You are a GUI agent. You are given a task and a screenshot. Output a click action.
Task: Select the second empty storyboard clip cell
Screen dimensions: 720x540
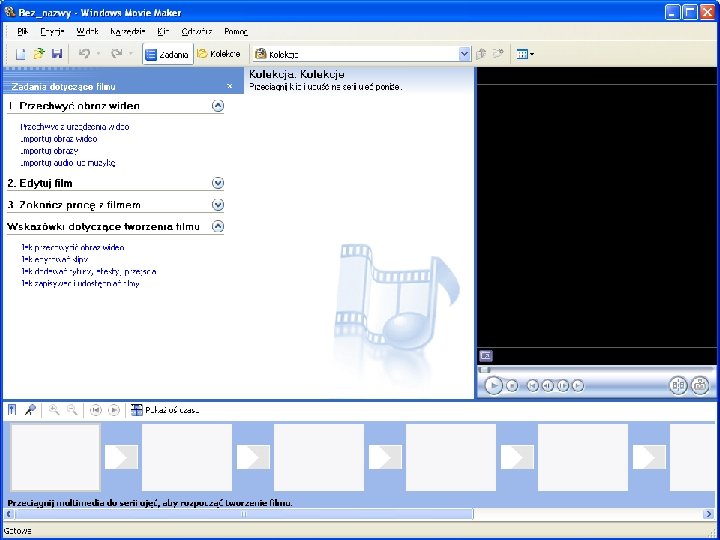[187, 457]
